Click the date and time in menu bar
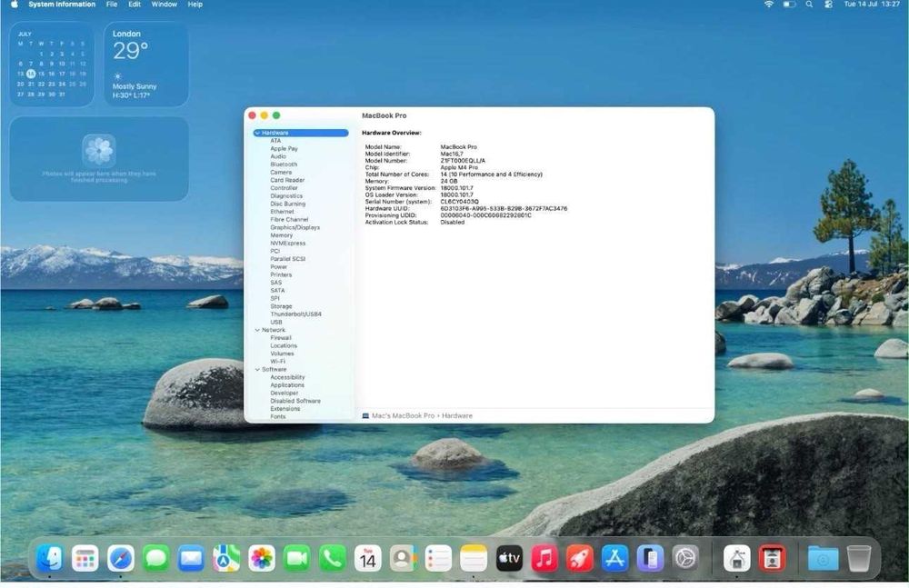Image resolution: width=909 pixels, height=588 pixels. pos(872,4)
